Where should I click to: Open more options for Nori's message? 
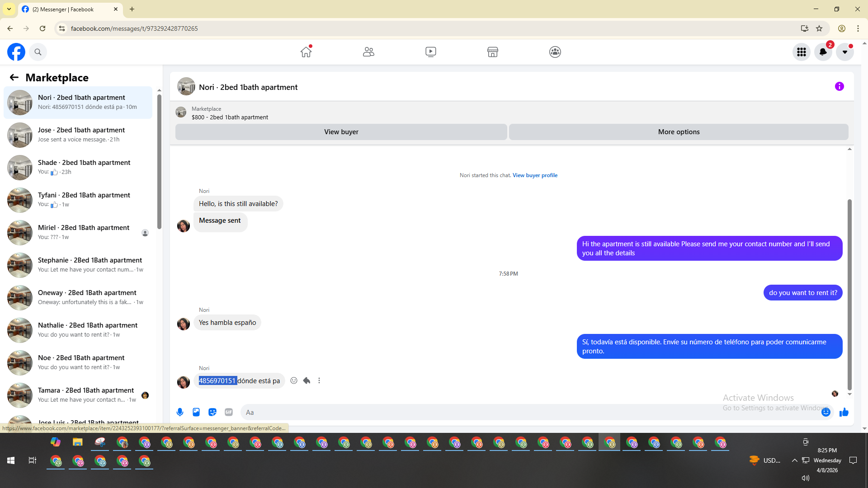pos(319,380)
